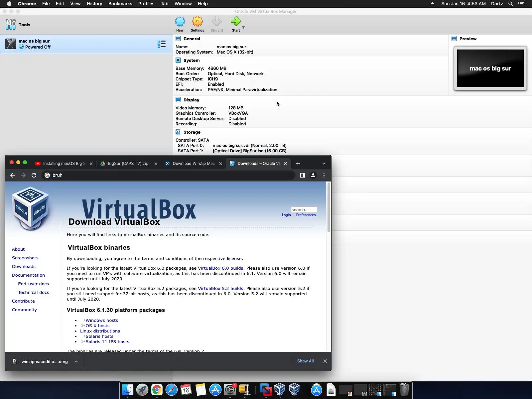532x399 pixels.
Task: Click the Storage section disk icon
Action: 178,132
